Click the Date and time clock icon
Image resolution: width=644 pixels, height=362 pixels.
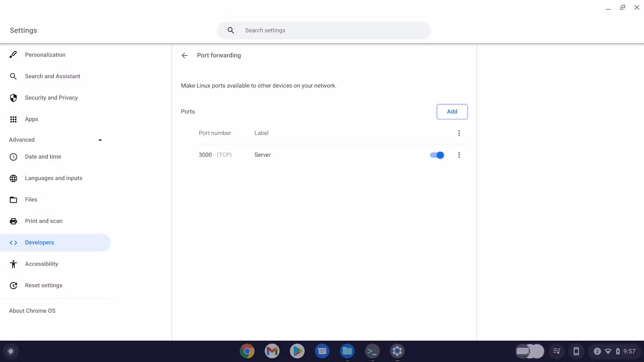coord(13,157)
